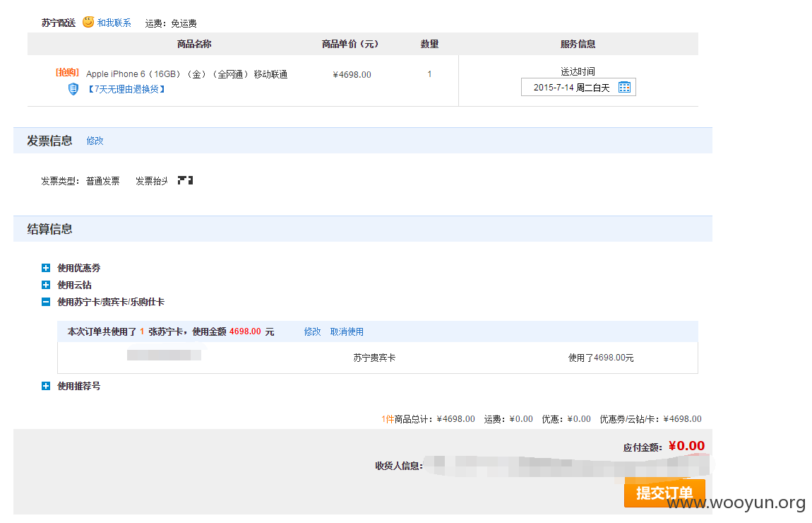Click the 苏宁配送 delivery label

pos(59,23)
